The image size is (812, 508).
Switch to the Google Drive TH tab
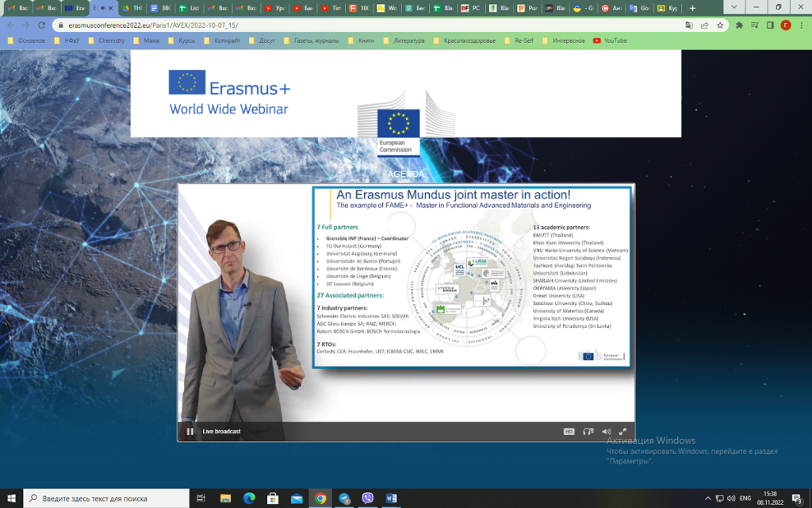pyautogui.click(x=132, y=8)
